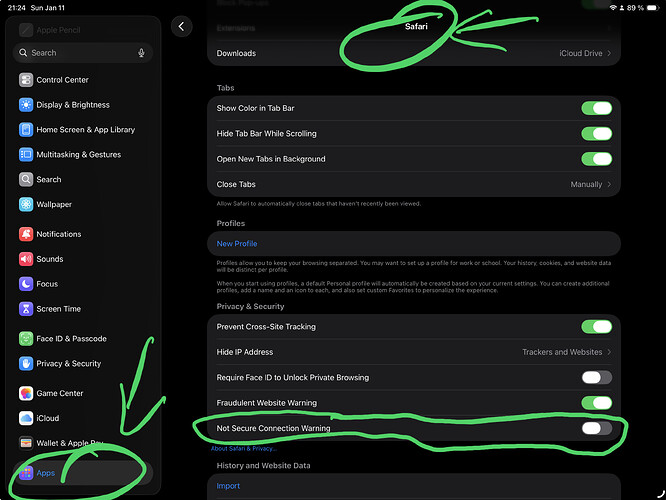Tap the 21:24 clock in status bar

(x=17, y=8)
